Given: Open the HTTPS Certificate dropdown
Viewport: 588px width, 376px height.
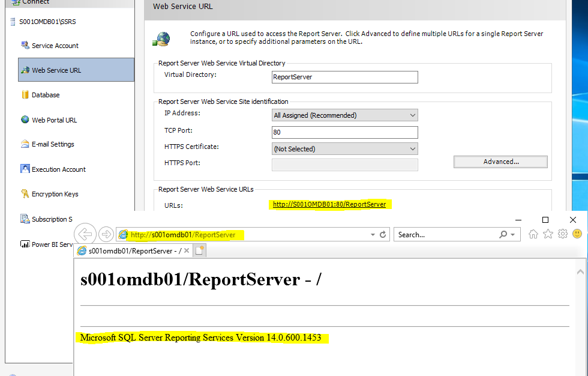Looking at the screenshot, I should click(x=344, y=149).
